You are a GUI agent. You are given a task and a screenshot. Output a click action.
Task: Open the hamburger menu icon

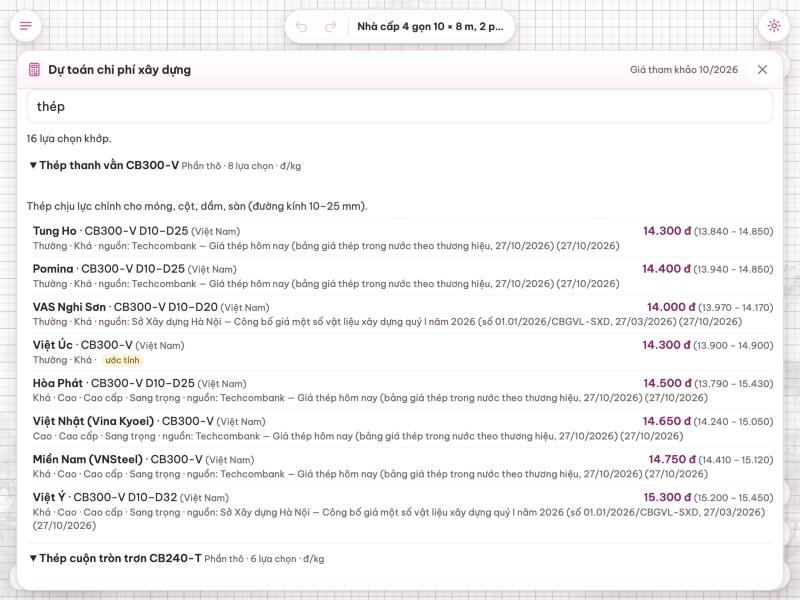[26, 26]
